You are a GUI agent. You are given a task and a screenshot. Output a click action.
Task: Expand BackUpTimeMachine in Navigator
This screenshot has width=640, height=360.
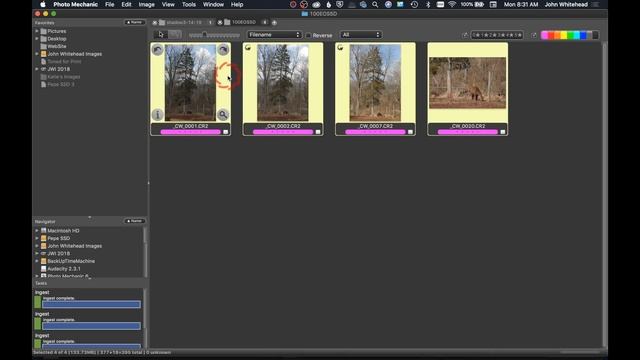pos(37,261)
